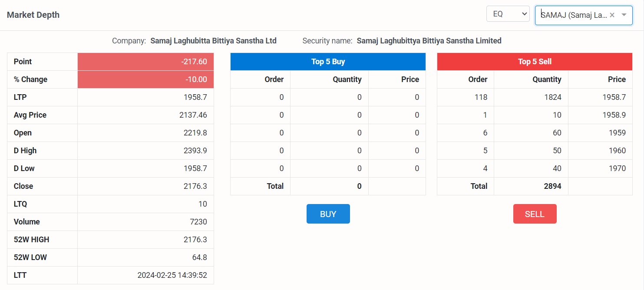This screenshot has height=290, width=644.
Task: Click the % Change value -10.00
Action: (196, 79)
